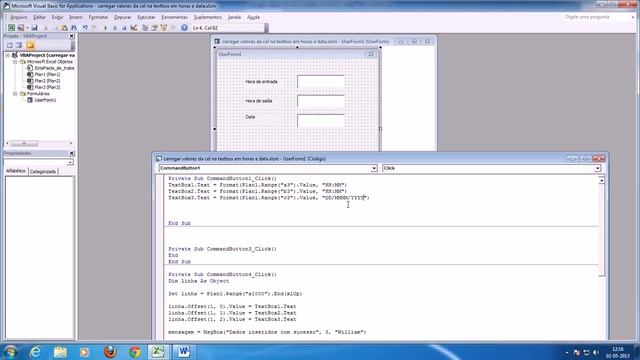Click Toggle Folders icon in Project panel
640x360 pixels.
pos(30,45)
